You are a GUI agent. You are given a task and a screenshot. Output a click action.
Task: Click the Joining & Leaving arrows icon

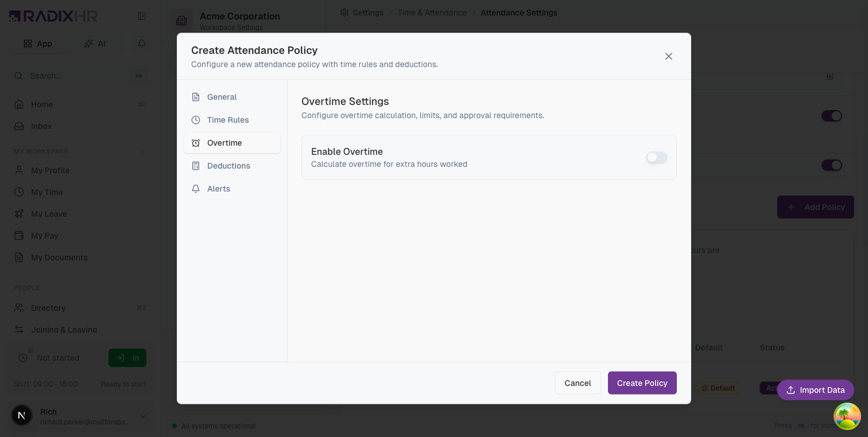19,330
